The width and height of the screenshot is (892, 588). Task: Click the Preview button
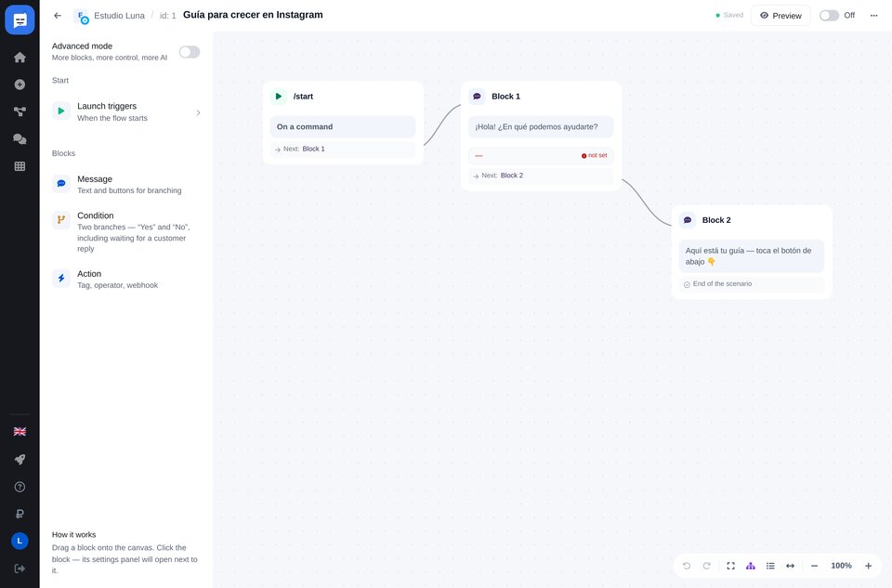point(780,16)
